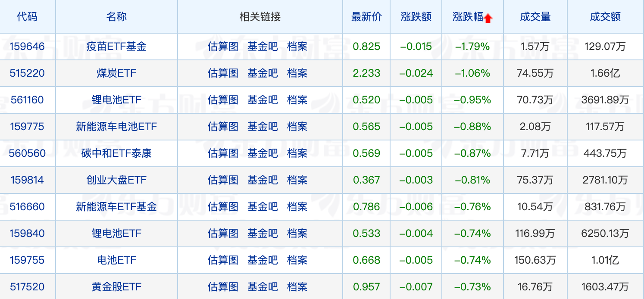This screenshot has height=299, width=644.
Task: Open 基金吧 for 煤炭ETF
Action: pos(263,73)
